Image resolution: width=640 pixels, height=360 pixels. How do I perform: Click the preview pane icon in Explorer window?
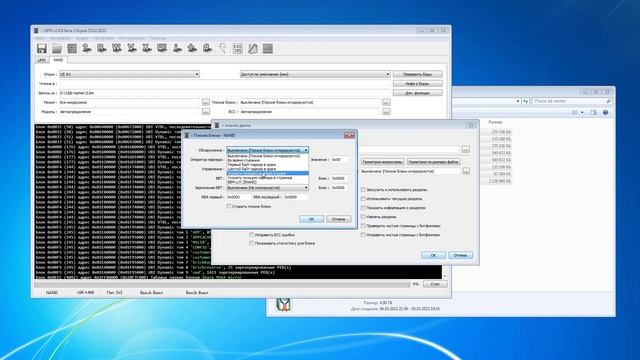point(593,112)
